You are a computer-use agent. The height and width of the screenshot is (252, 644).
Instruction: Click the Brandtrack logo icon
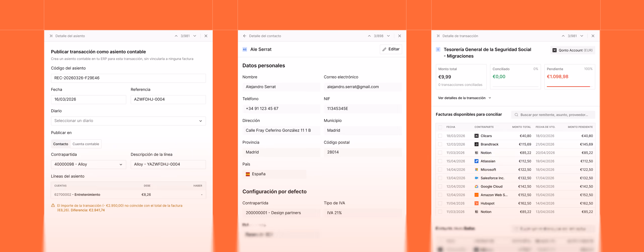(476, 144)
